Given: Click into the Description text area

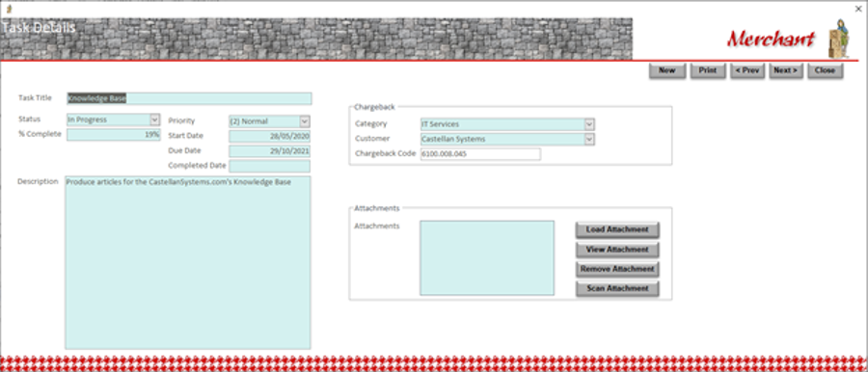Looking at the screenshot, I should (x=188, y=263).
